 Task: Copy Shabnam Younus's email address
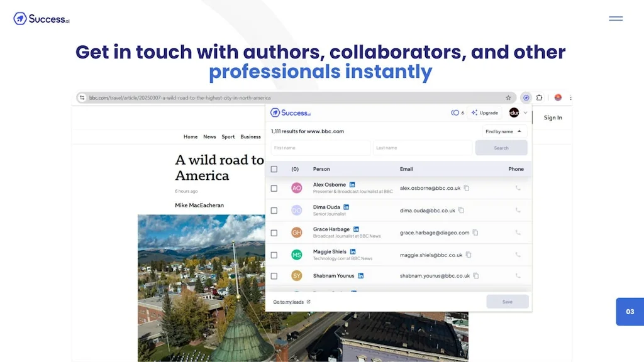(475, 276)
